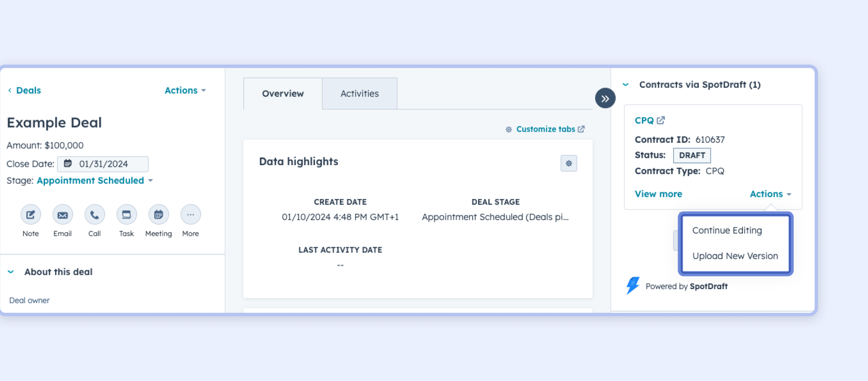The image size is (868, 381).
Task: Open the CPQ contract external link
Action: [648, 121]
